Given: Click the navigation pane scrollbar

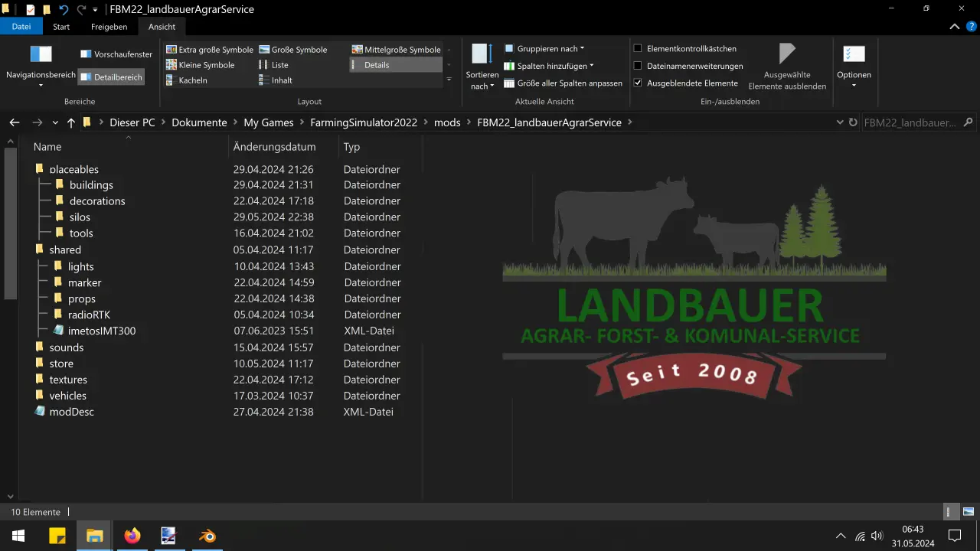Looking at the screenshot, I should [x=10, y=222].
